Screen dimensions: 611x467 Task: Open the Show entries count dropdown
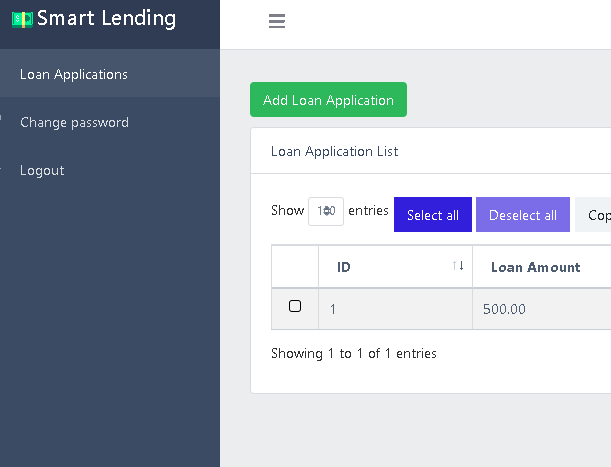tap(326, 211)
